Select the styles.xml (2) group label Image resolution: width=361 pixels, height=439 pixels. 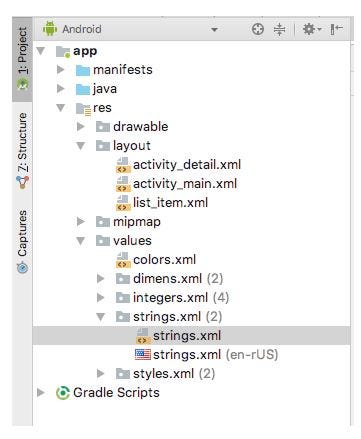pyautogui.click(x=174, y=374)
